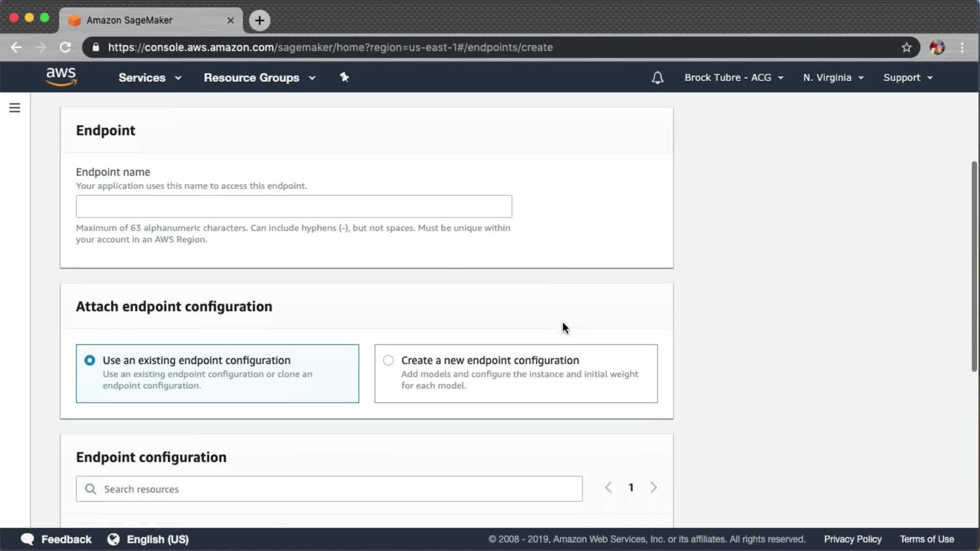
Task: Focus the Endpoint name text field
Action: pos(293,207)
